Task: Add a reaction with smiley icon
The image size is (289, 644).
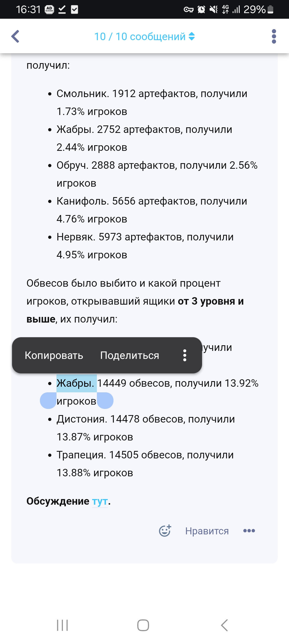Action: (x=165, y=531)
